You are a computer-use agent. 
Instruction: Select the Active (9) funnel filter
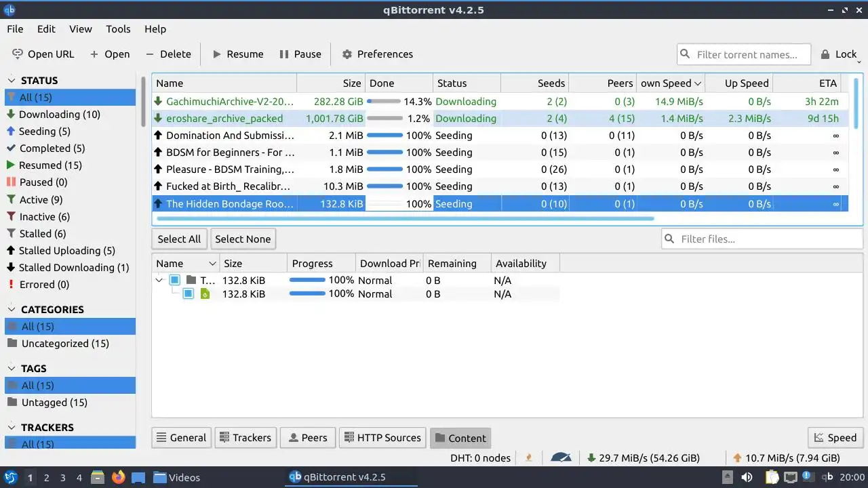(71, 200)
